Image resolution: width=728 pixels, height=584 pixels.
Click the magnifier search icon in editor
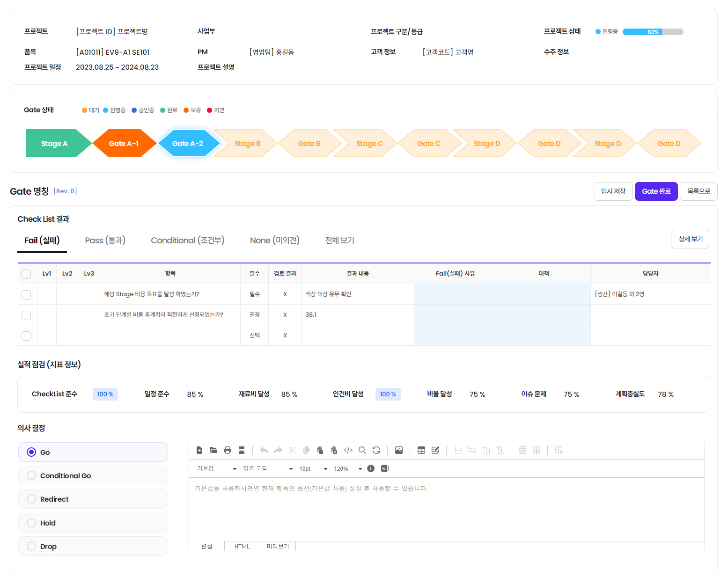click(x=362, y=450)
